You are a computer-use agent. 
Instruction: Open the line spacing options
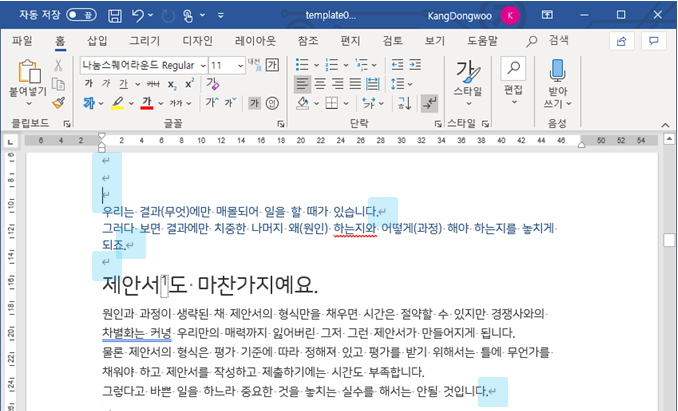pos(401,83)
